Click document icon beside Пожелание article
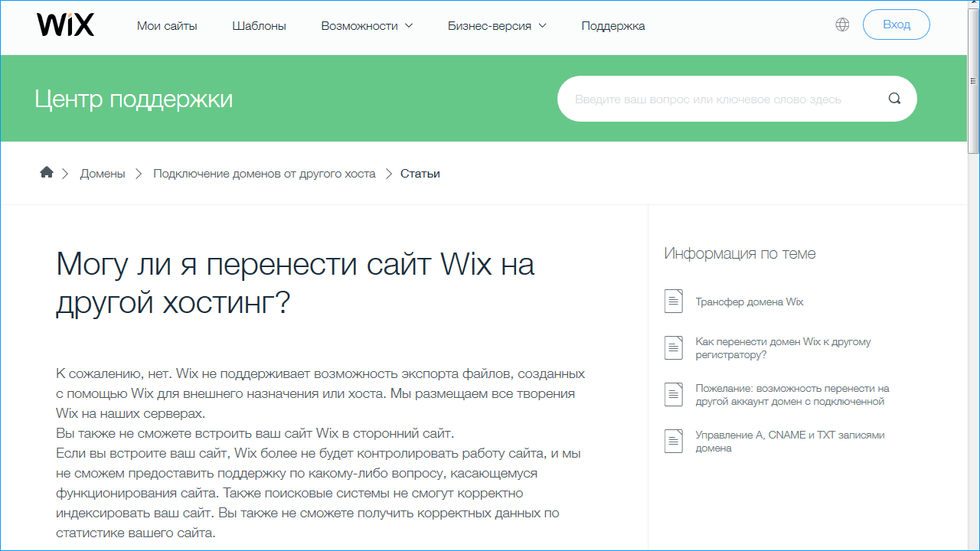Image resolution: width=980 pixels, height=551 pixels. tap(673, 395)
